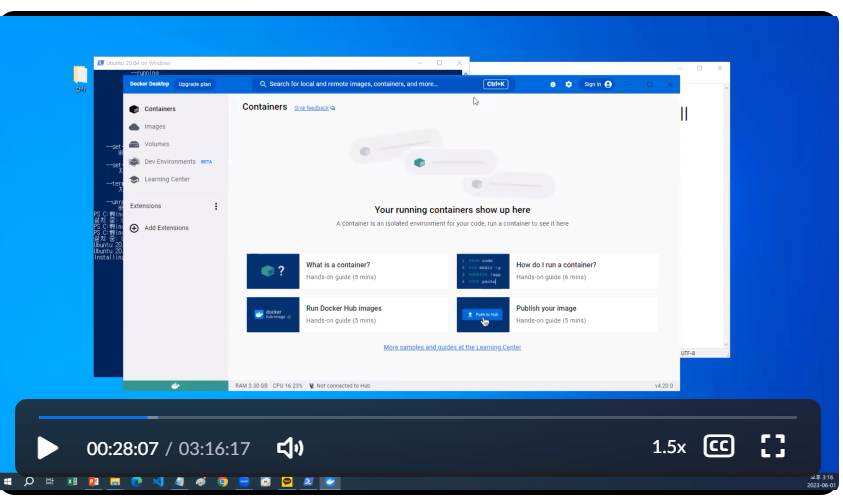This screenshot has height=496, width=843.
Task: Click the Docker whale engine status icon
Action: pyautogui.click(x=176, y=387)
